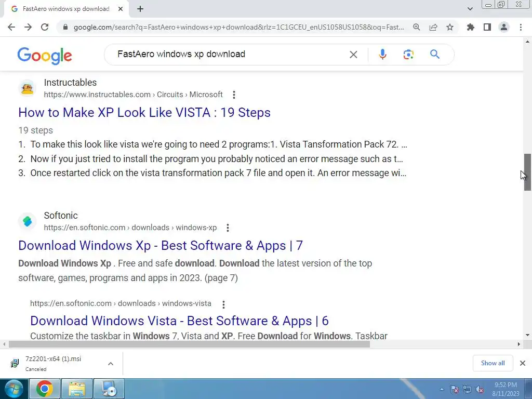
Task: Show all downloads
Action: 493,363
